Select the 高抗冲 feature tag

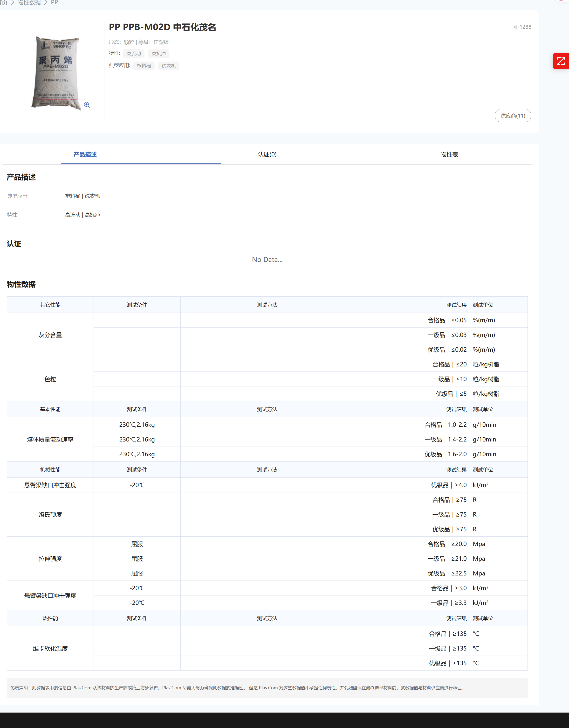[x=158, y=54]
